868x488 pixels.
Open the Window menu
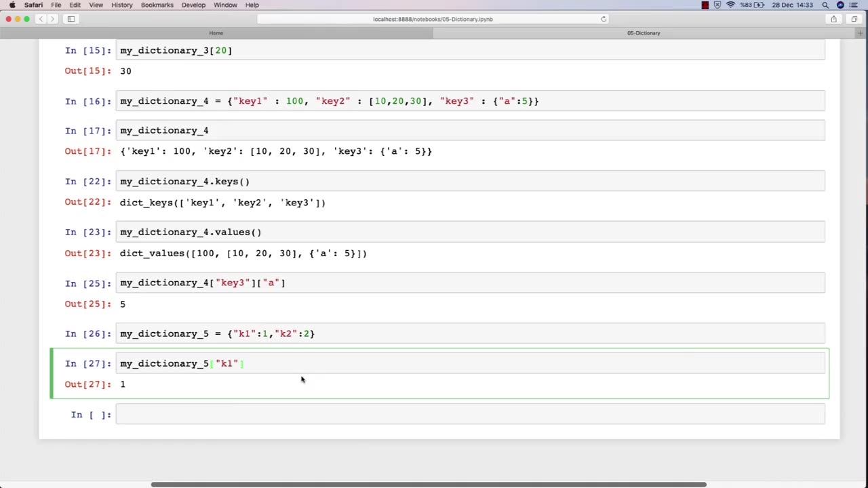[225, 5]
